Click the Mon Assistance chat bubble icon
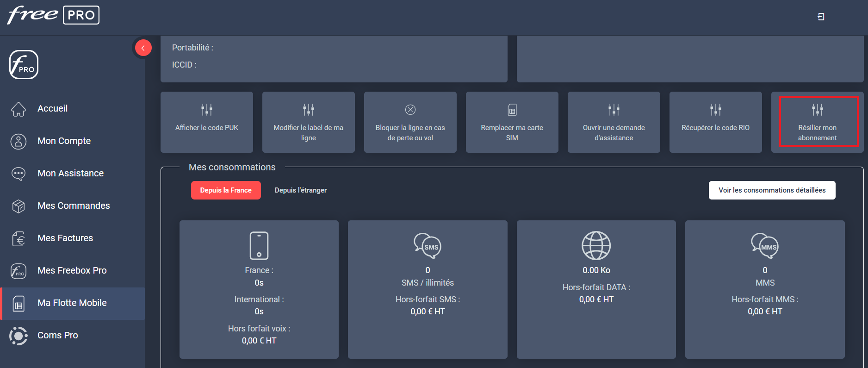The image size is (868, 368). click(19, 174)
